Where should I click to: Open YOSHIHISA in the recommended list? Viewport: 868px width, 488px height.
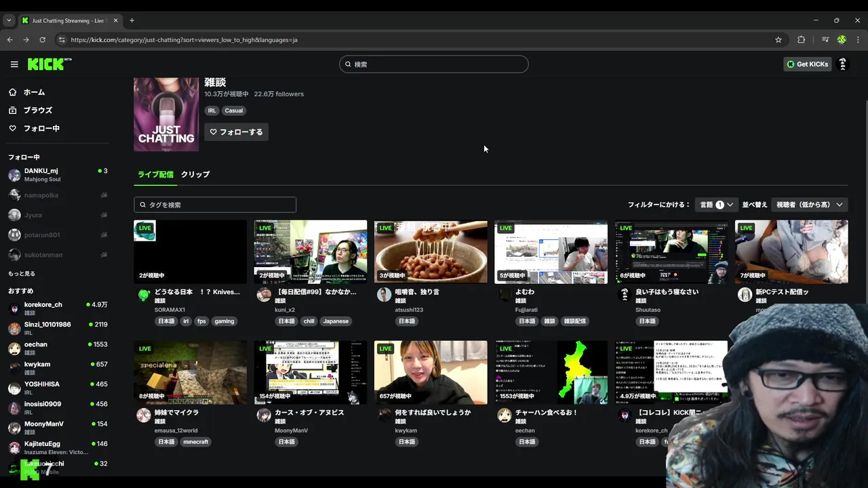58,388
